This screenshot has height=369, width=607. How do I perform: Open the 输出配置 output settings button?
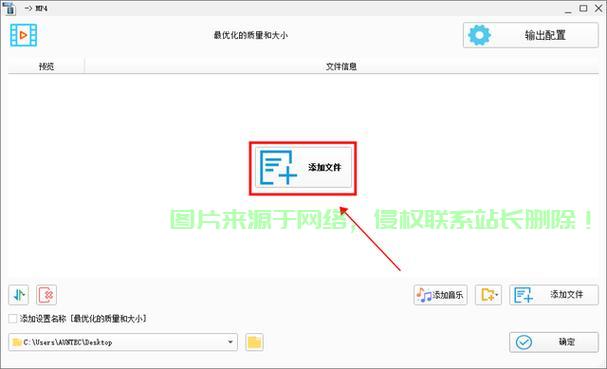[x=530, y=35]
